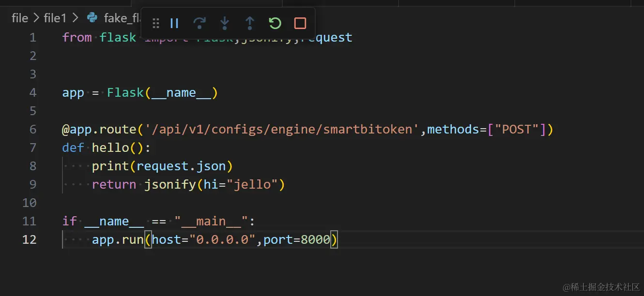
Task: Click the 'Flask(__name__)' text on line 4
Action: [163, 92]
